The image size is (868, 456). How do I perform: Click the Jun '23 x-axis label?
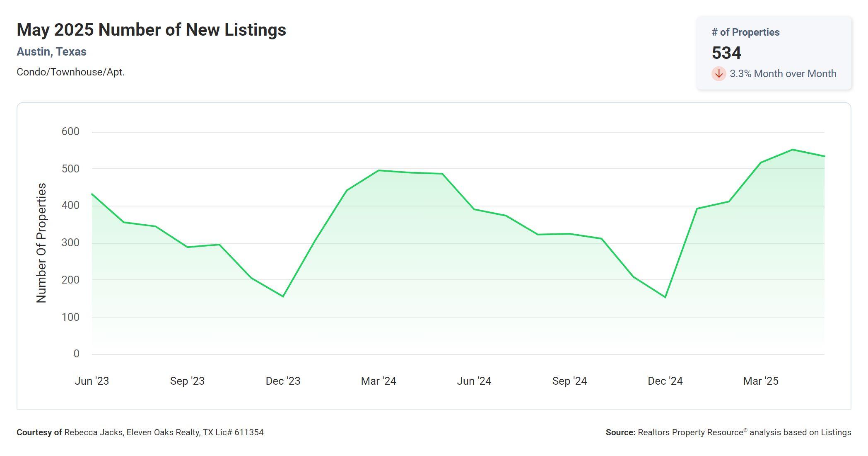point(92,381)
